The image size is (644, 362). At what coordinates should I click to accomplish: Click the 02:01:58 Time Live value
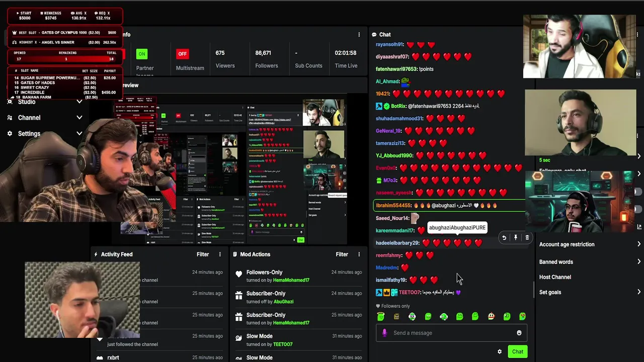346,53
